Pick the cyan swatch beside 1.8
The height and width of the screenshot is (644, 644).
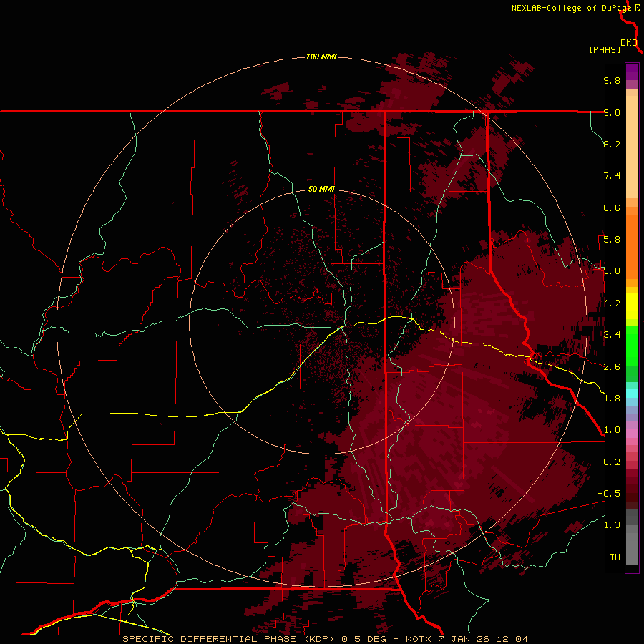[x=632, y=394]
